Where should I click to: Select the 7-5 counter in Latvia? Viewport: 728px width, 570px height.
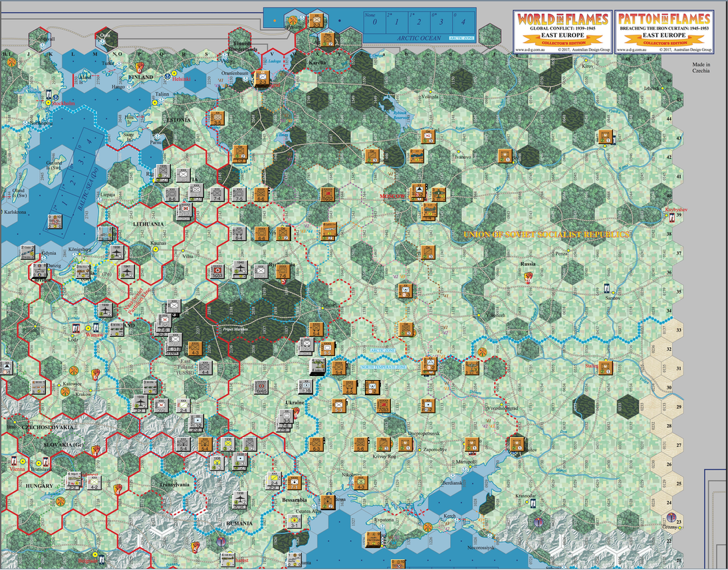coord(239,194)
